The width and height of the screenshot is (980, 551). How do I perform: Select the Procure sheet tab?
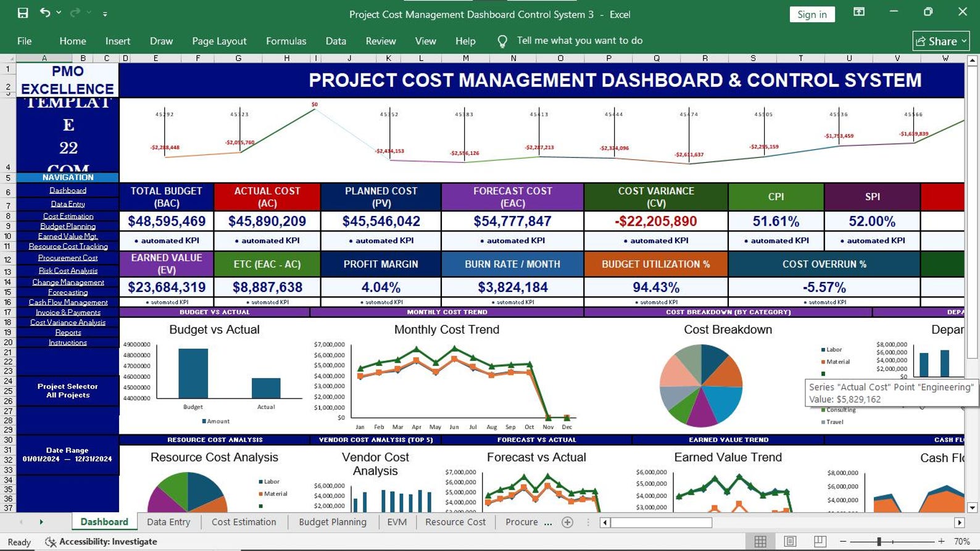(x=521, y=522)
